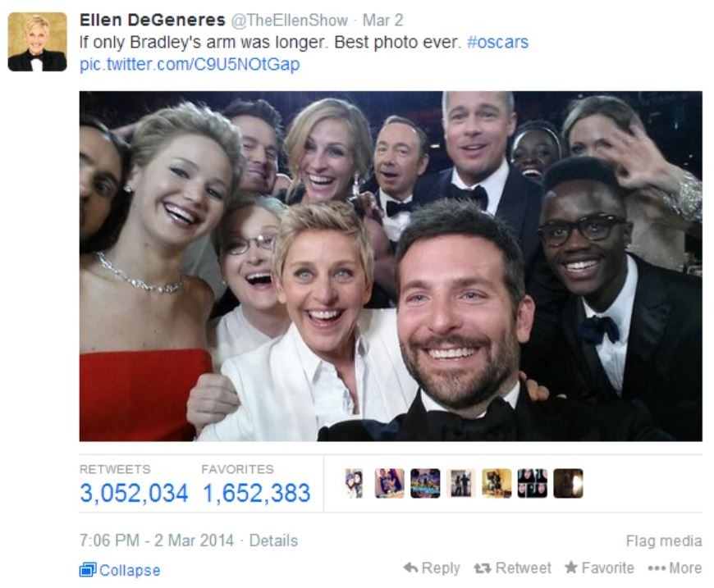Screen dimensions: 714x588
Task: Flag media on this tweet
Action: (x=663, y=540)
